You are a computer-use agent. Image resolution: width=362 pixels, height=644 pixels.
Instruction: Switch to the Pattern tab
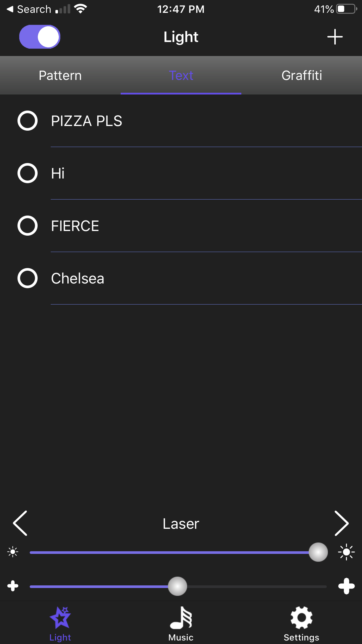[x=60, y=75]
